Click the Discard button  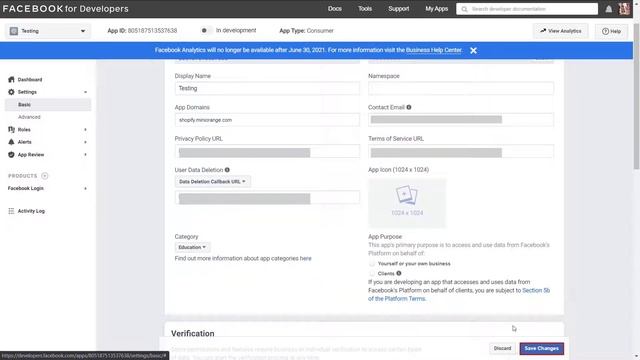[x=502, y=349]
